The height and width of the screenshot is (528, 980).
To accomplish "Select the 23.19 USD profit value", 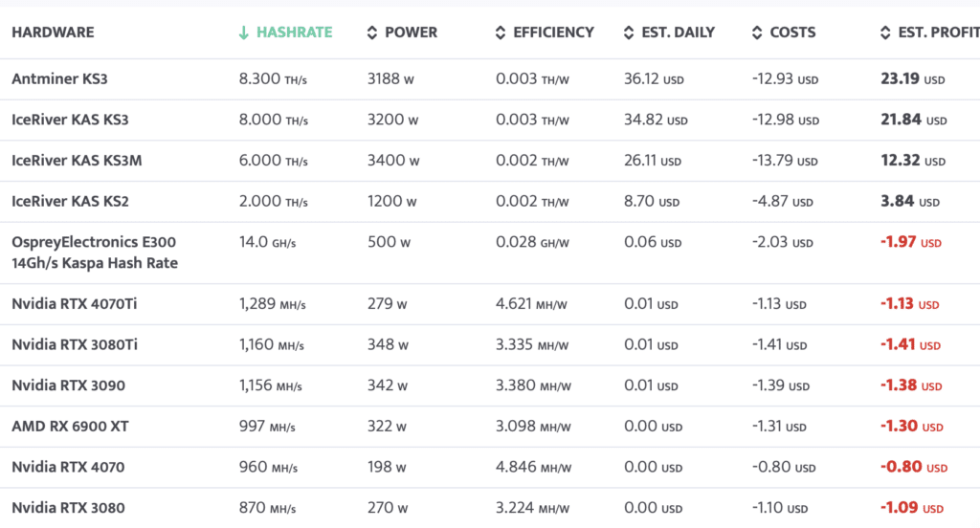I will [x=912, y=78].
